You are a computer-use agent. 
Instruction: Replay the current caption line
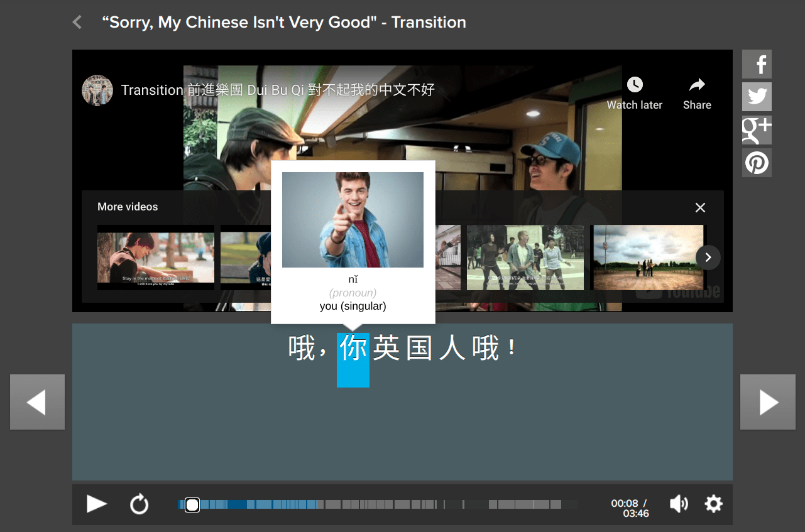click(x=139, y=504)
